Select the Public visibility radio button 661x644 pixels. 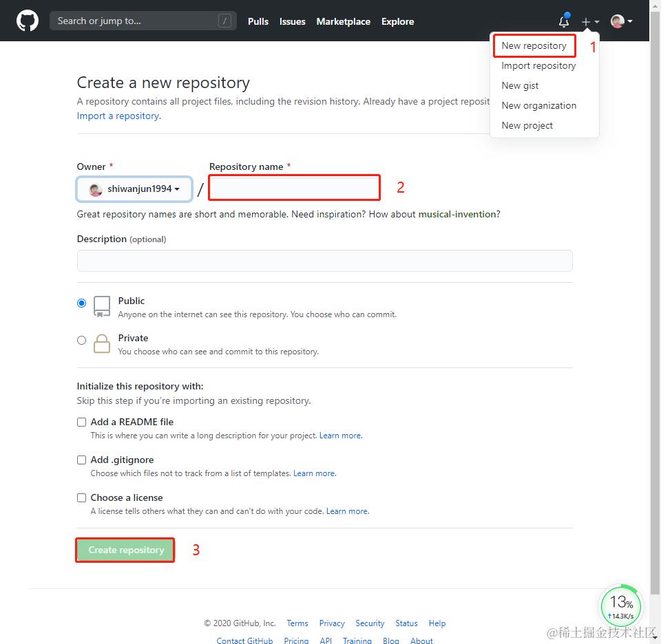pyautogui.click(x=82, y=303)
